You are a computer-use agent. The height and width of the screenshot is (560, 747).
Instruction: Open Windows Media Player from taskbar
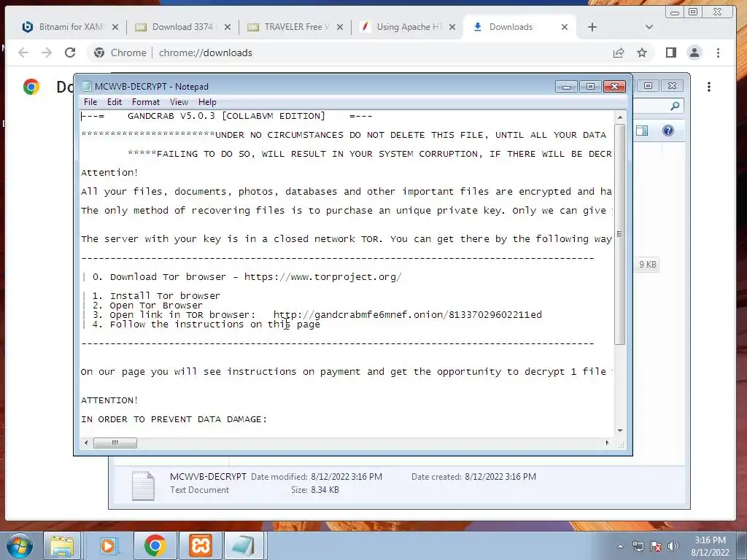pos(108,545)
